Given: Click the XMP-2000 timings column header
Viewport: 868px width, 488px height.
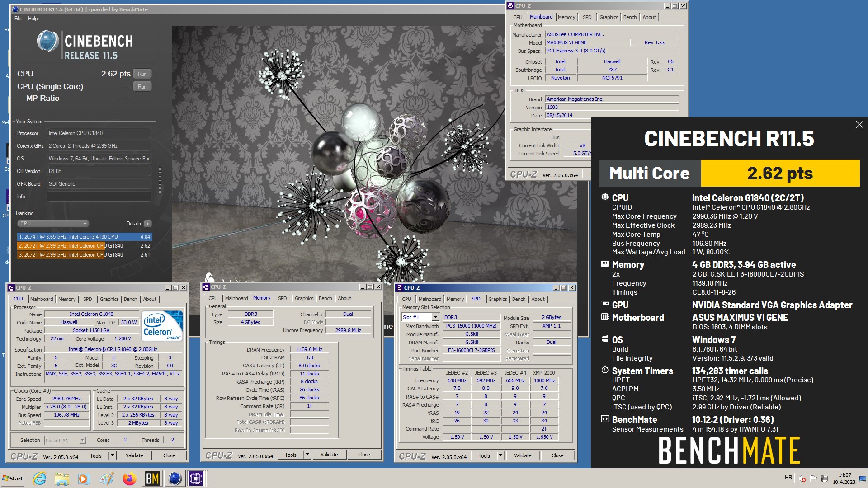Looking at the screenshot, I should tap(544, 373).
